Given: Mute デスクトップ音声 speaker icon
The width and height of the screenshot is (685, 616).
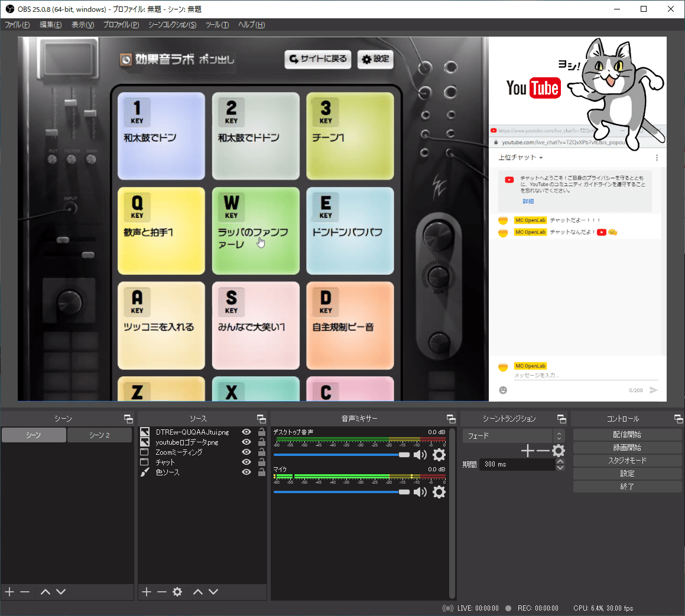Looking at the screenshot, I should [420, 455].
